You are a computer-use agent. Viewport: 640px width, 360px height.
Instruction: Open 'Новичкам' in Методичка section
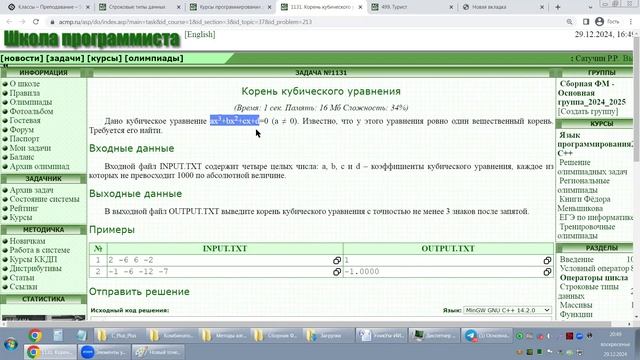point(27,241)
